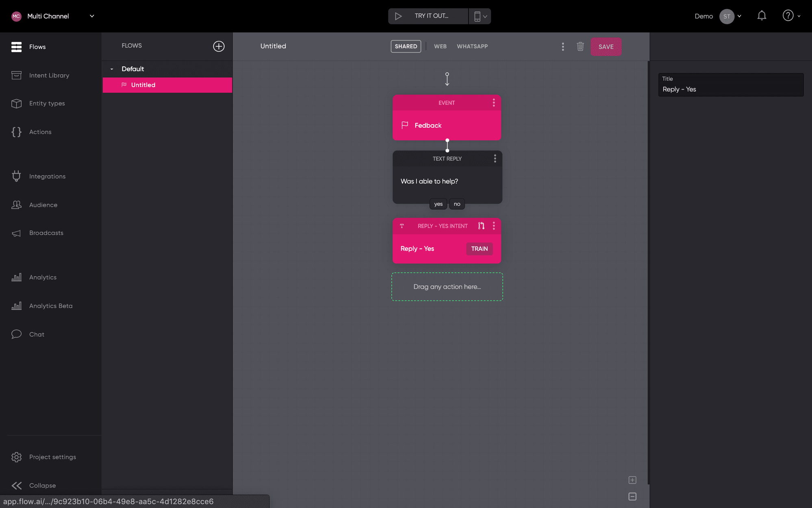Click the add new flow plus icon
Viewport: 812px width, 508px height.
click(x=219, y=46)
